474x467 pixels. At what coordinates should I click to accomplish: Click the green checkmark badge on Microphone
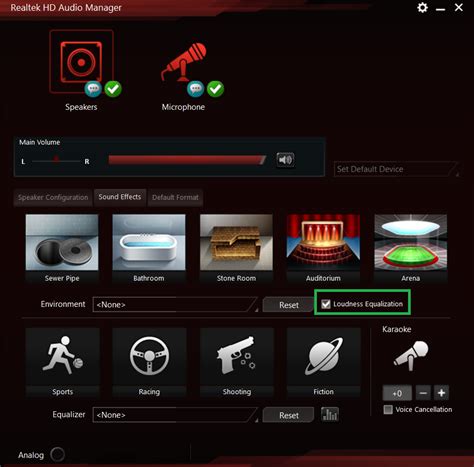tap(215, 89)
